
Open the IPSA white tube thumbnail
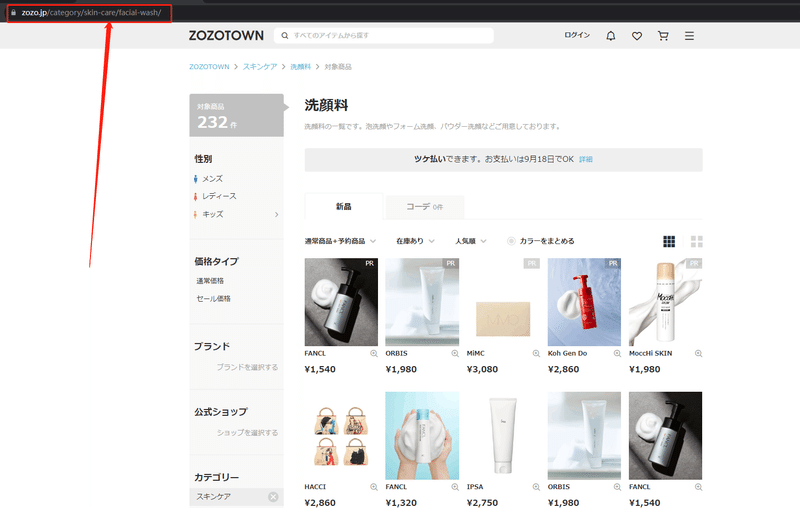click(503, 436)
